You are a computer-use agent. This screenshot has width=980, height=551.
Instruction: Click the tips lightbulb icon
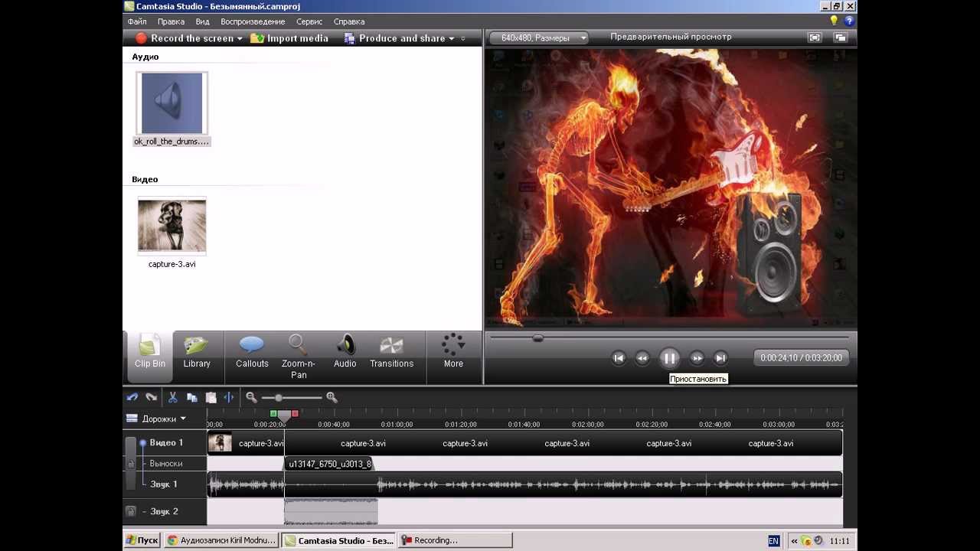(x=834, y=21)
